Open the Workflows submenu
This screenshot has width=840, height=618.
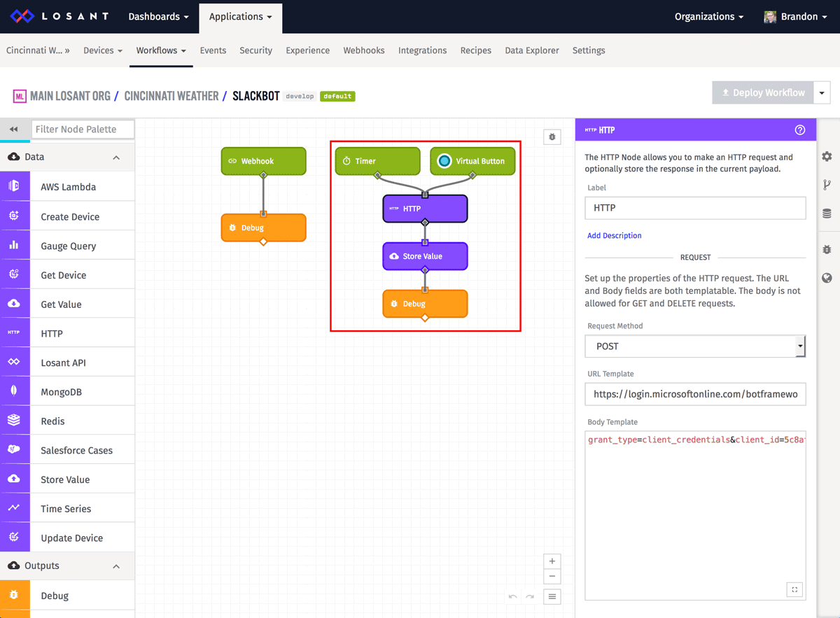pyautogui.click(x=161, y=50)
